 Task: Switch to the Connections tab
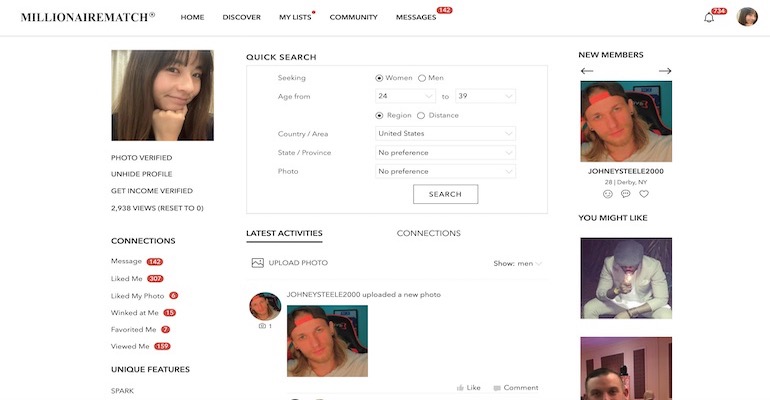(x=428, y=234)
